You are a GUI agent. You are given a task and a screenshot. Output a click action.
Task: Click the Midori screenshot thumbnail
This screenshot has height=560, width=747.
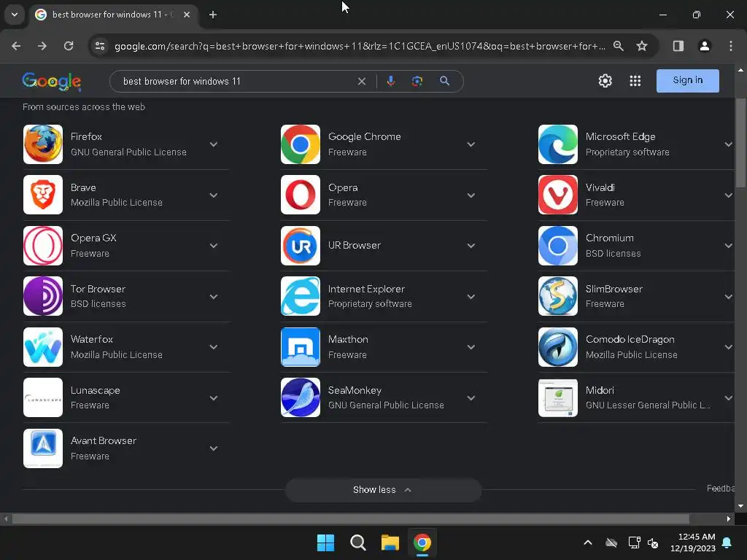(x=558, y=397)
